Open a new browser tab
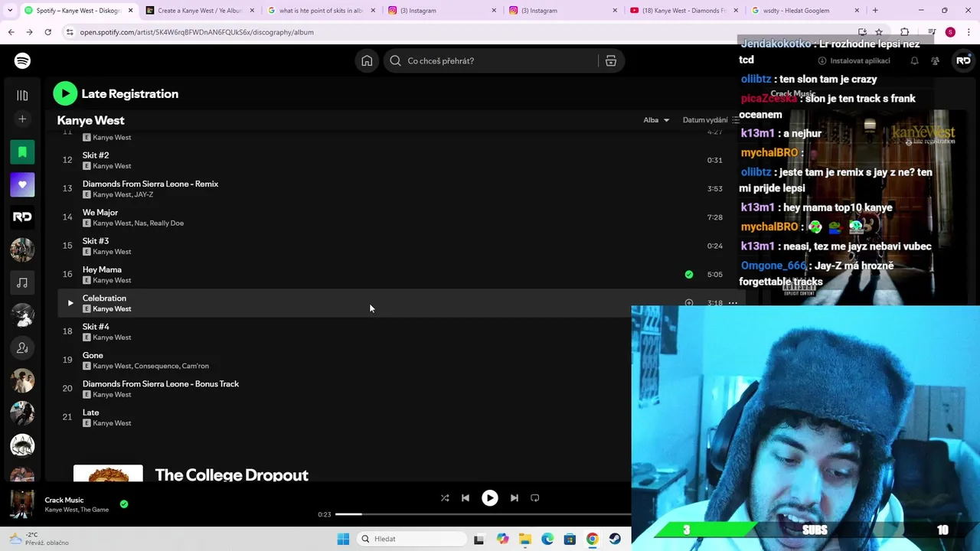Viewport: 980px width, 551px height. coord(875,11)
